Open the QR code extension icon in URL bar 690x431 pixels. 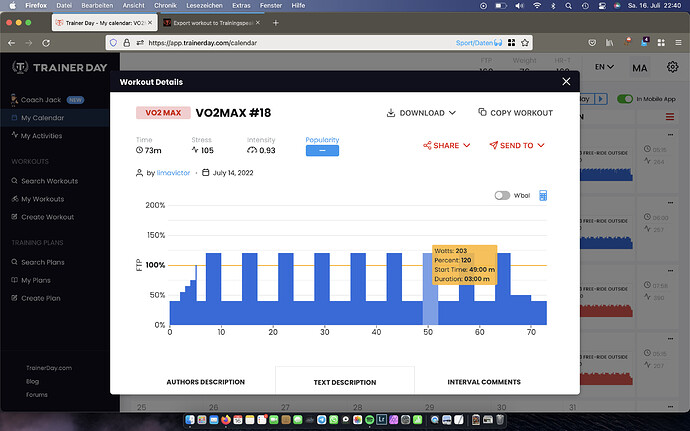click(511, 43)
